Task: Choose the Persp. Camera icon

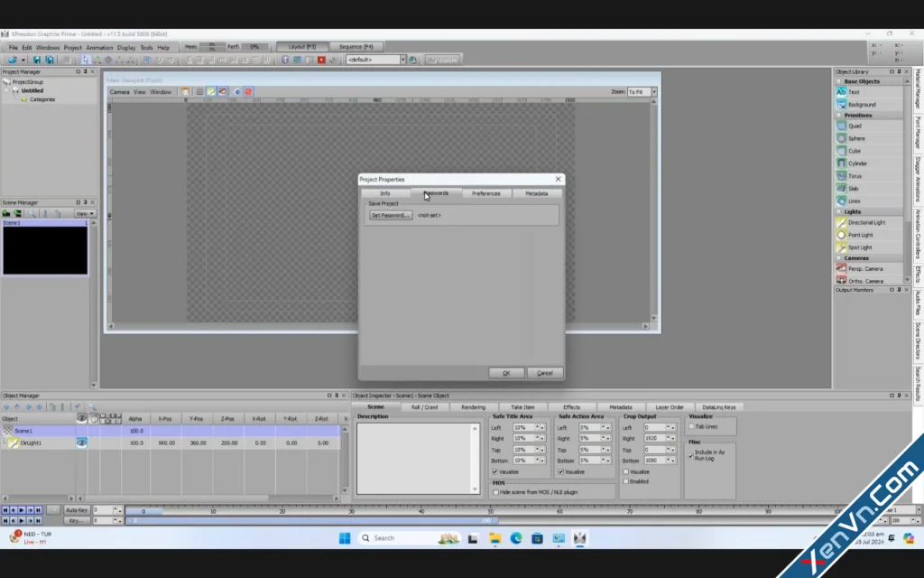Action: pos(842,268)
